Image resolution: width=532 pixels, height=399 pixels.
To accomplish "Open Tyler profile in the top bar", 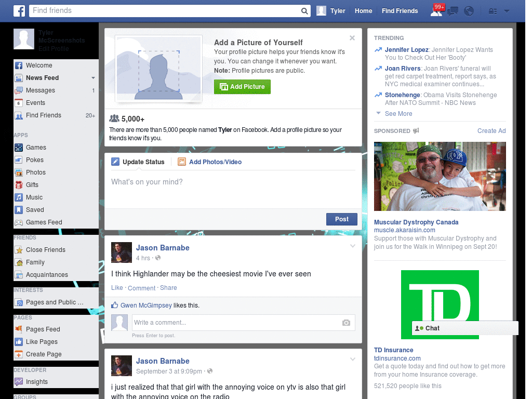I will 331,11.
